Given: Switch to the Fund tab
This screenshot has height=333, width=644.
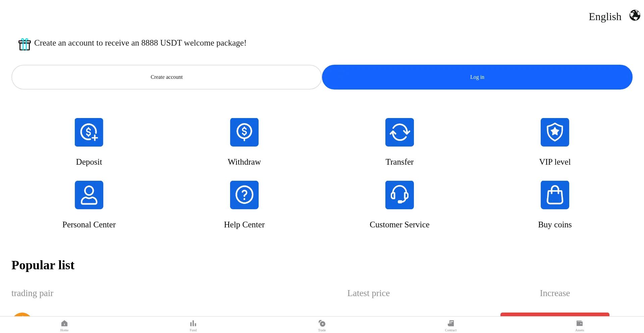Looking at the screenshot, I should (x=193, y=325).
